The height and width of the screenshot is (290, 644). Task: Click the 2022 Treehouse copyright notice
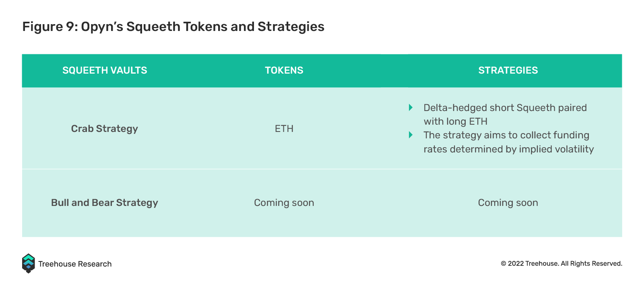pos(561,263)
